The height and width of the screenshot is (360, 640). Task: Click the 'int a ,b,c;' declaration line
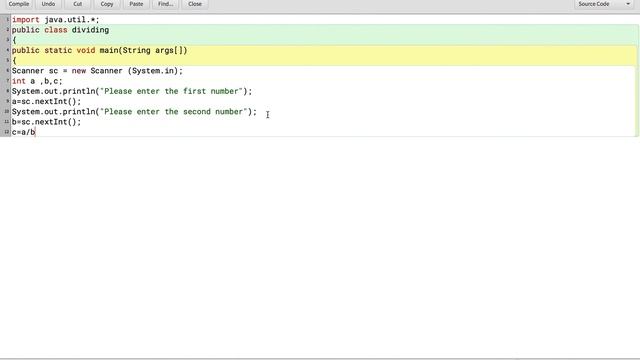[x=37, y=81]
